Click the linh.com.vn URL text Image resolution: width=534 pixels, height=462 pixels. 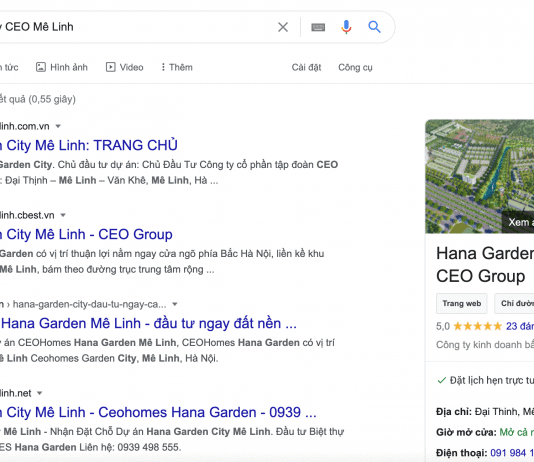click(x=25, y=126)
